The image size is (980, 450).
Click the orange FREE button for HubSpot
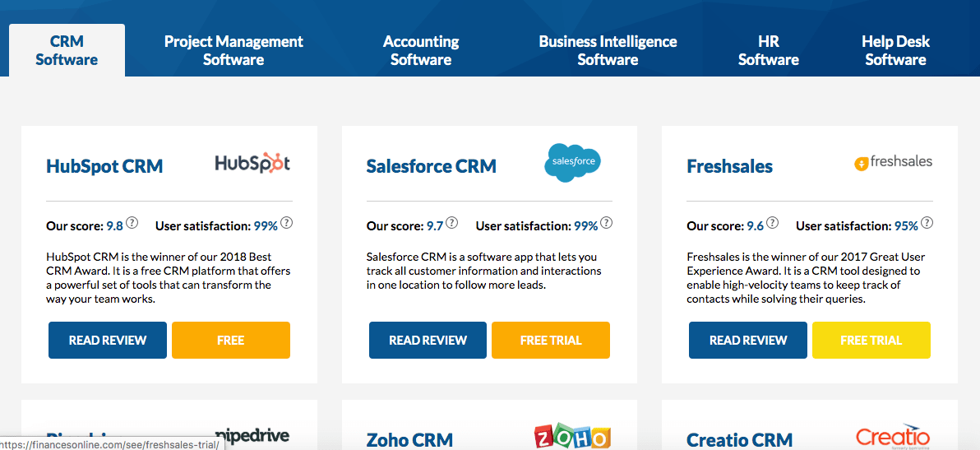click(x=231, y=340)
